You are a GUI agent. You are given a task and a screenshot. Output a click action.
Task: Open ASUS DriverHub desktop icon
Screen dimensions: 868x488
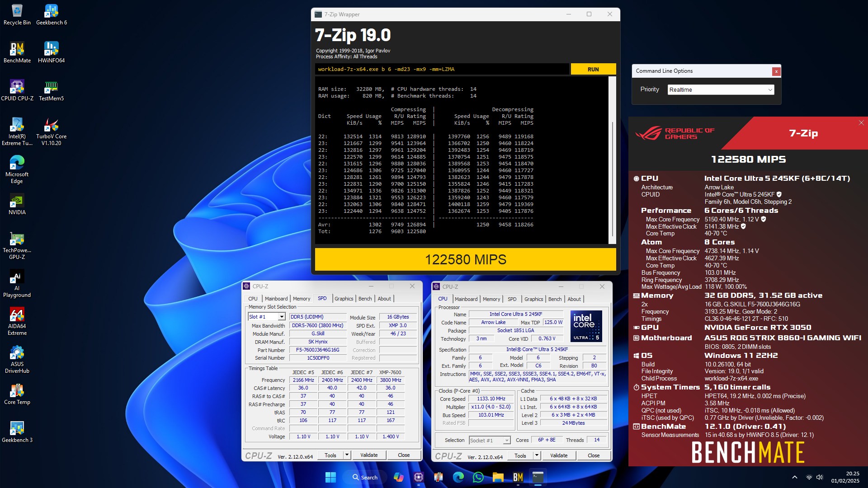click(x=17, y=359)
